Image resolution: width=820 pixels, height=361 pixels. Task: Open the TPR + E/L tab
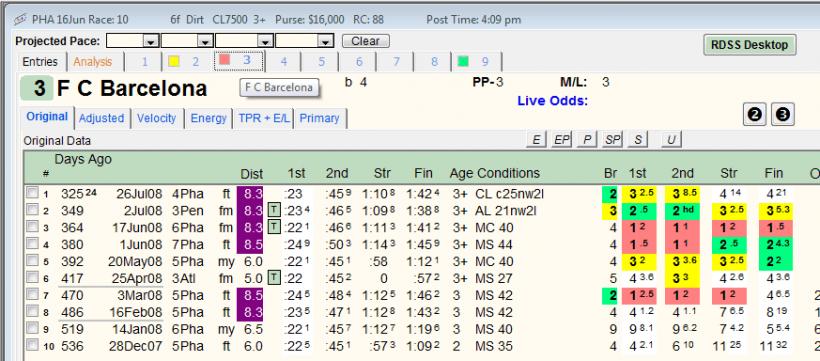pyautogui.click(x=264, y=118)
